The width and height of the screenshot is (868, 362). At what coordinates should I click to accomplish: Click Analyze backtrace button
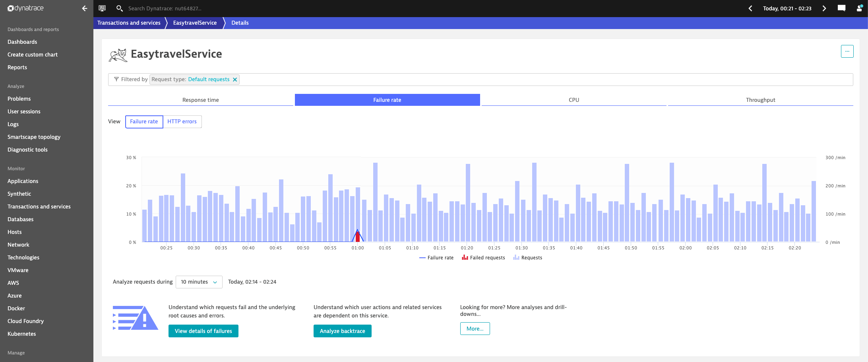(x=342, y=331)
